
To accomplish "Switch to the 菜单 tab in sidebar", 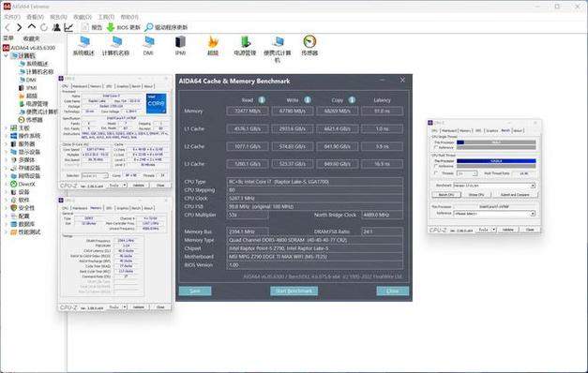I will pyautogui.click(x=8, y=38).
